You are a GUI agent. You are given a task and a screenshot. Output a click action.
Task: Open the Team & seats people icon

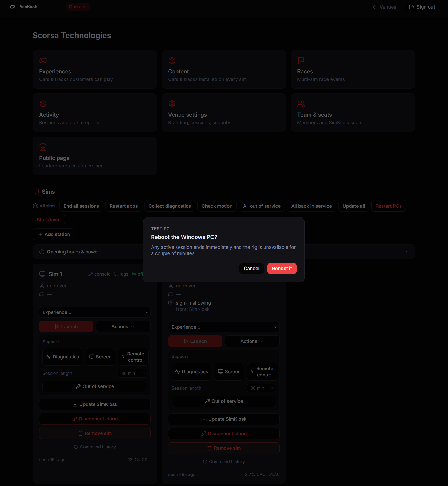[301, 104]
